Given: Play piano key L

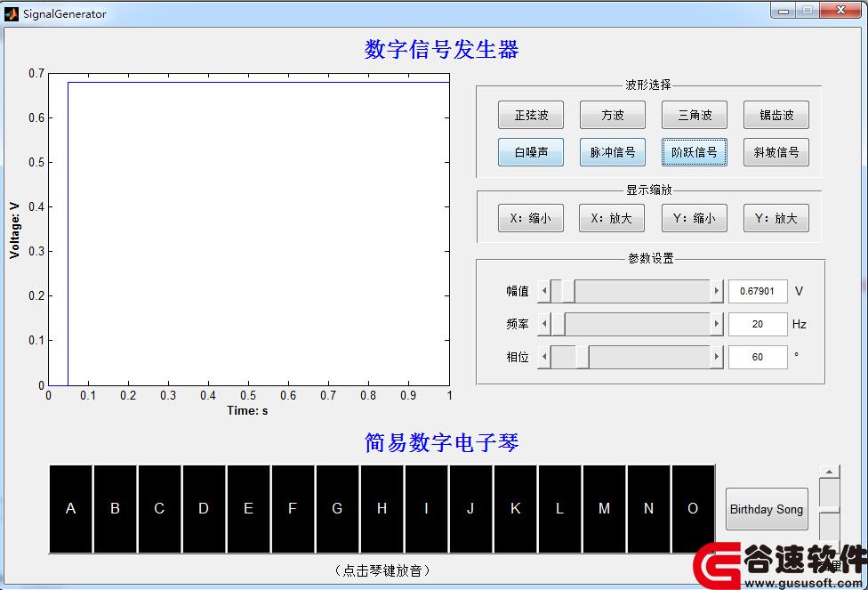Looking at the screenshot, I should click(x=559, y=508).
